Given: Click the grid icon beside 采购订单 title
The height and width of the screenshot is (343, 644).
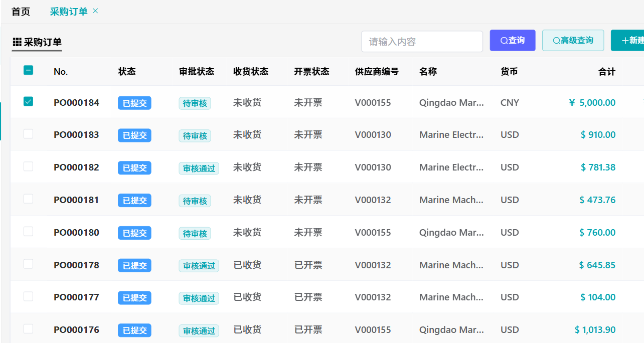Looking at the screenshot, I should pos(17,42).
